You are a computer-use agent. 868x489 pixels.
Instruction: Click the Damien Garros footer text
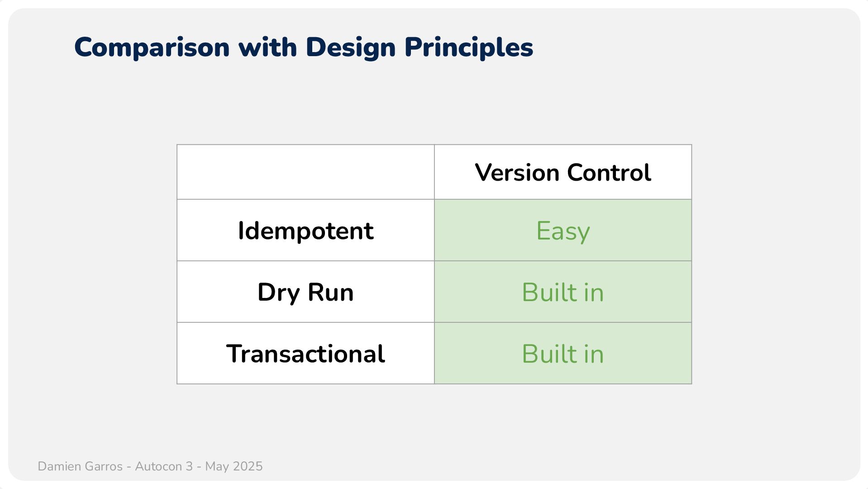pos(80,466)
